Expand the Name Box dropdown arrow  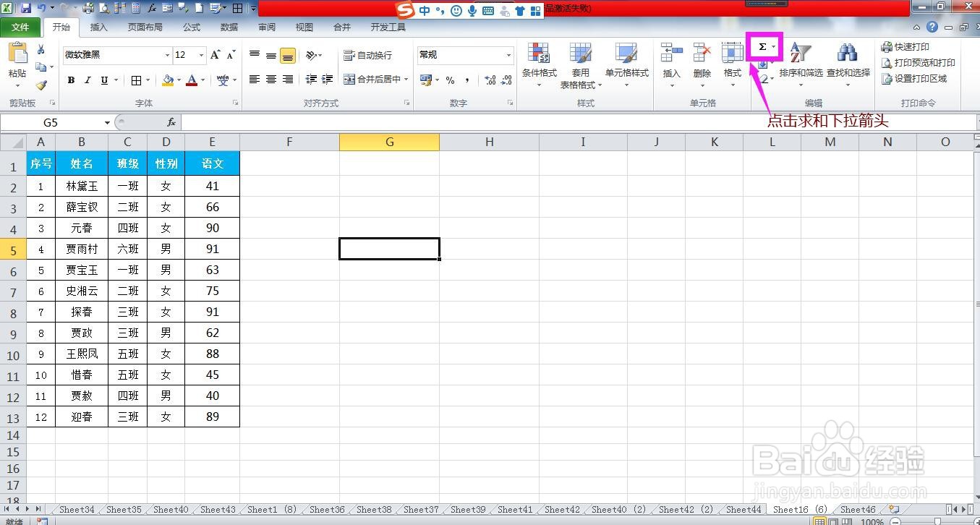pos(108,123)
